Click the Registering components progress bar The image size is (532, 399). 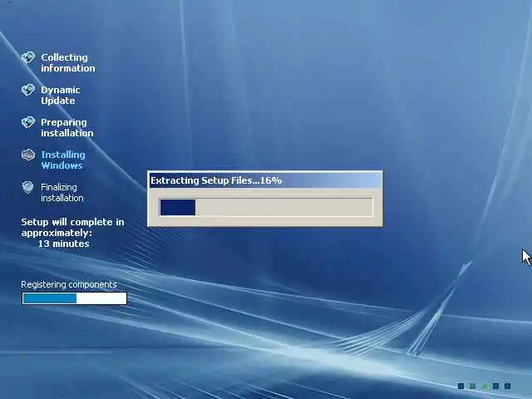tap(74, 298)
